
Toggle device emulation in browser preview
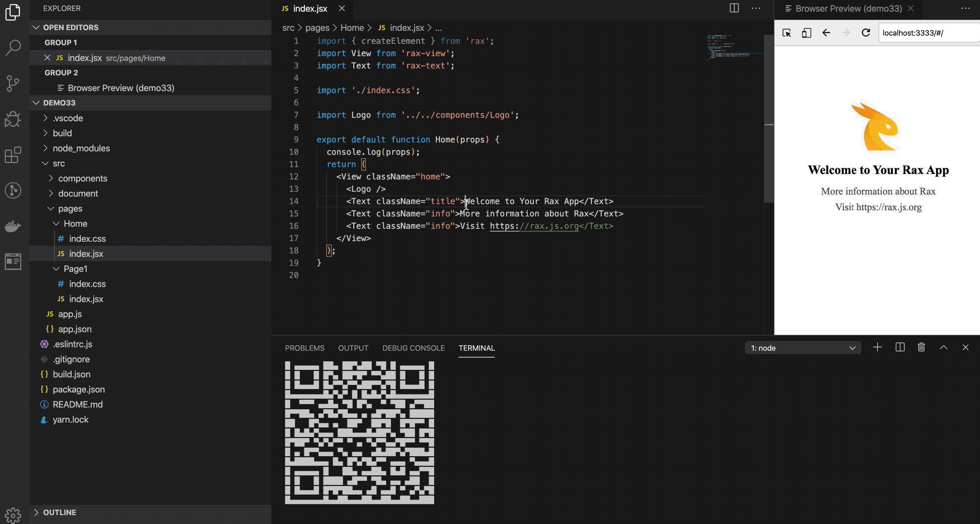[x=806, y=33]
